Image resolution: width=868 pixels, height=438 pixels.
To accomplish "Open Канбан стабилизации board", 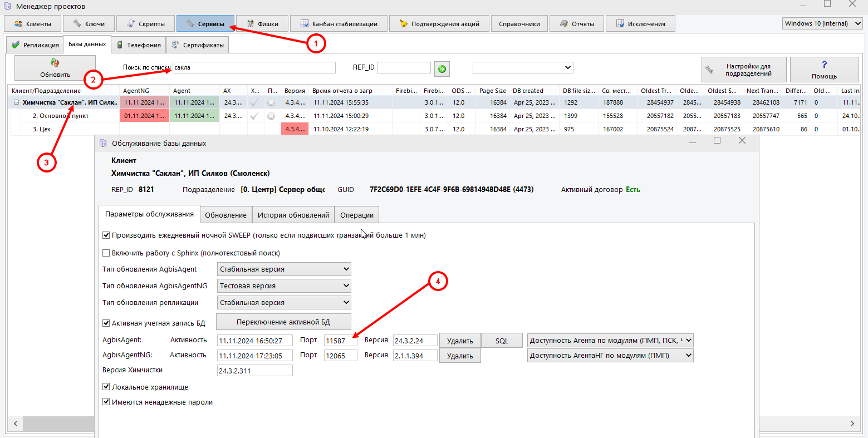I will pyautogui.click(x=339, y=24).
